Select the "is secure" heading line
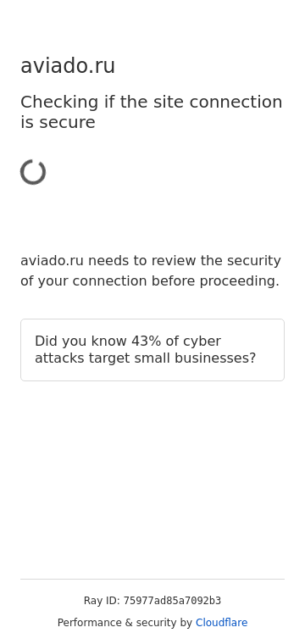The width and height of the screenshot is (305, 644). (58, 122)
